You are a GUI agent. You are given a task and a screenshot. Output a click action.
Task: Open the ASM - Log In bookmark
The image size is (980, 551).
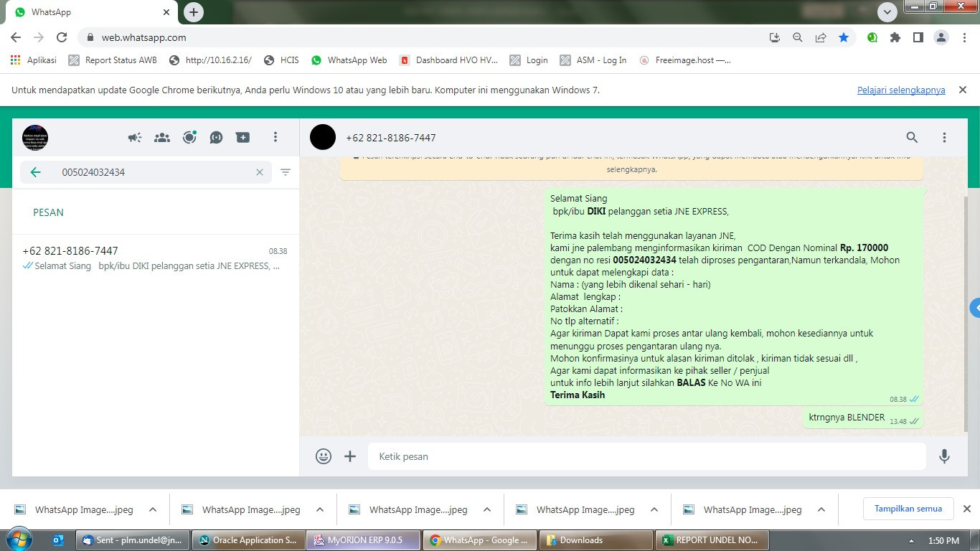point(593,60)
